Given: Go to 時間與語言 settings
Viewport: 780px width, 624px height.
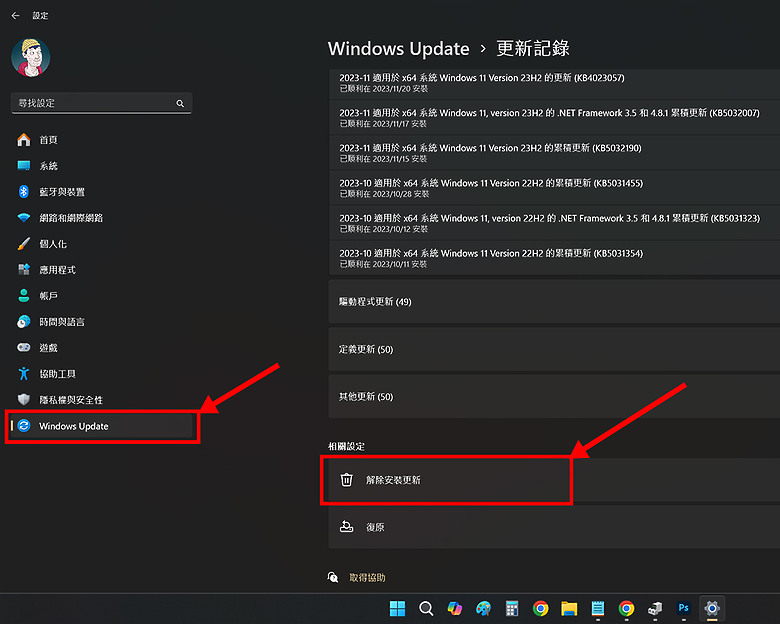Looking at the screenshot, I should 101,322.
